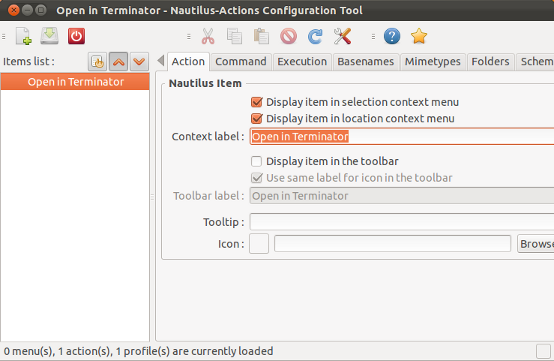The image size is (554, 361).
Task: Expand all items using the down chevron button
Action: (139, 61)
